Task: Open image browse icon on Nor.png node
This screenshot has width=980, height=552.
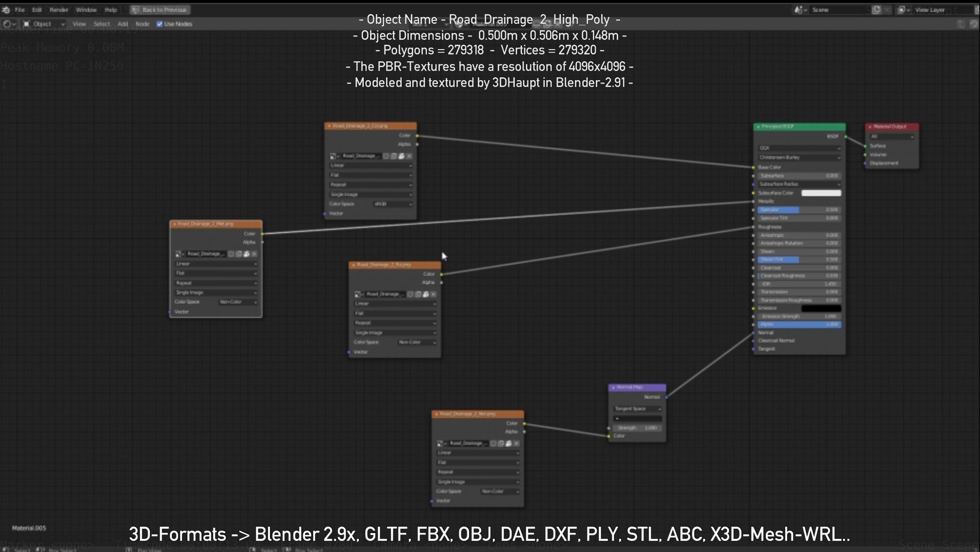Action: click(441, 443)
